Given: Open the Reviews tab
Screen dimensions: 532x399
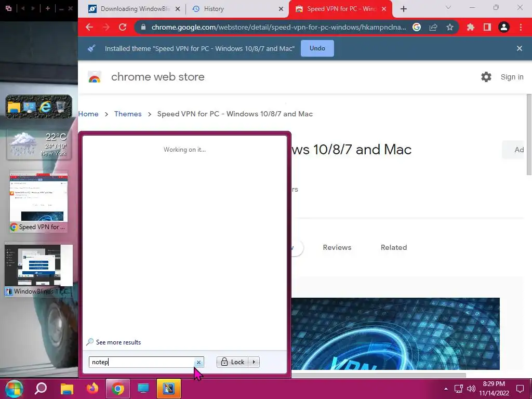Looking at the screenshot, I should click(337, 247).
